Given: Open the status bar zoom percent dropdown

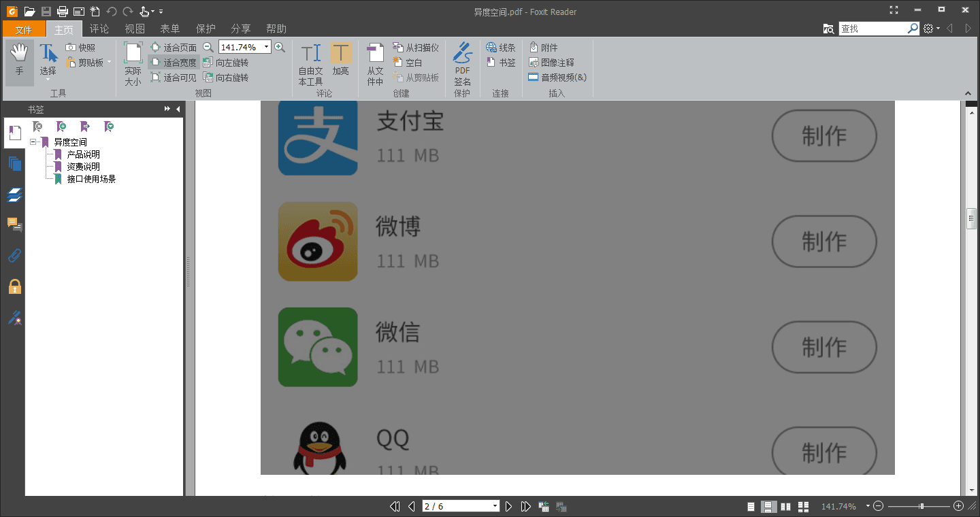Looking at the screenshot, I should [x=867, y=506].
